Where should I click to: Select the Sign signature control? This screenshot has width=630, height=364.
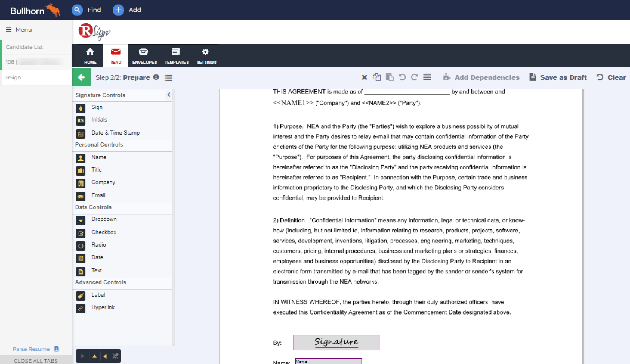(97, 107)
